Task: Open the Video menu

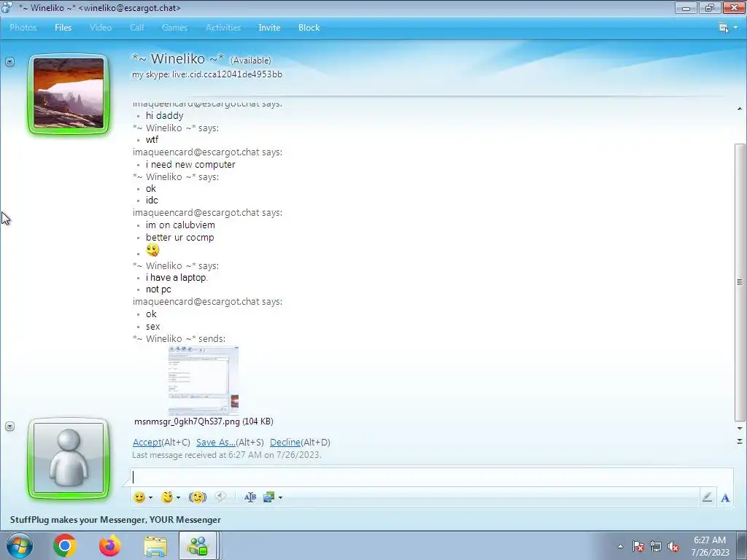Action: point(101,28)
